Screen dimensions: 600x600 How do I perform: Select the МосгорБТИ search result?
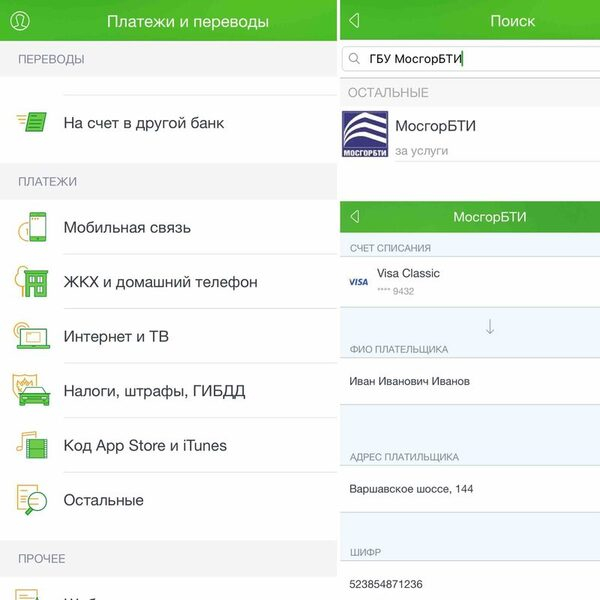pyautogui.click(x=470, y=134)
